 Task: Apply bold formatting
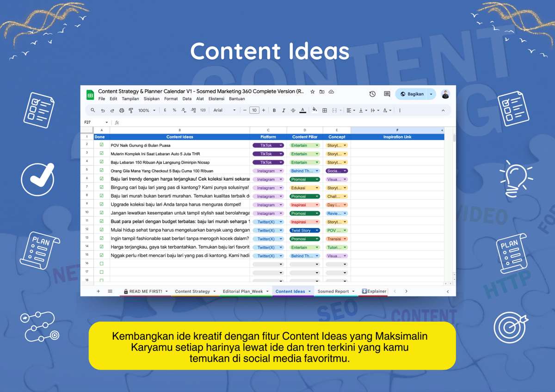274,110
